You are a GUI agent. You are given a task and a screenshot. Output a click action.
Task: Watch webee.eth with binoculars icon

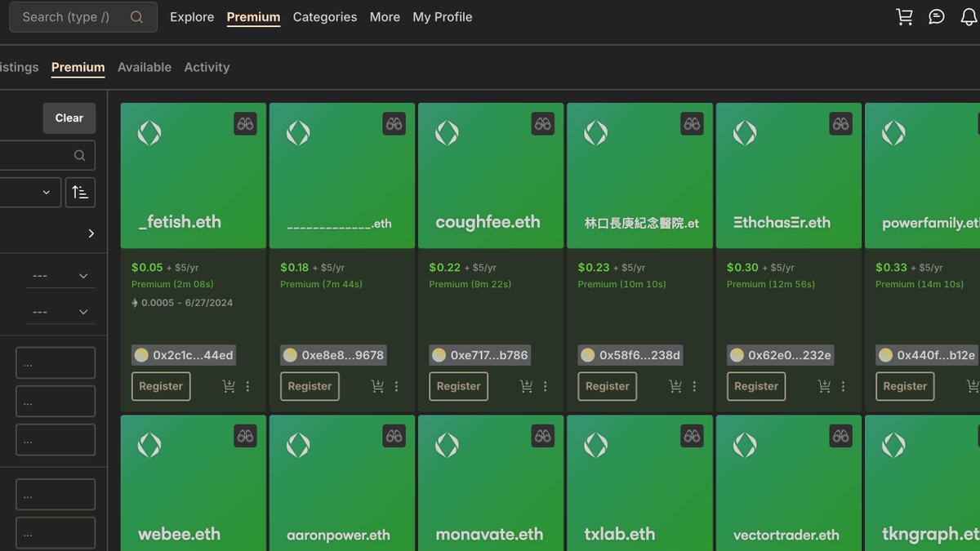point(245,436)
